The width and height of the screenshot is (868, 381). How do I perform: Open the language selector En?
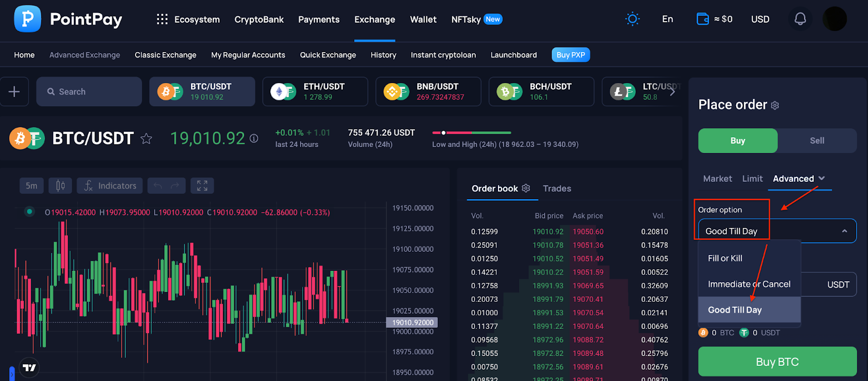(x=667, y=19)
